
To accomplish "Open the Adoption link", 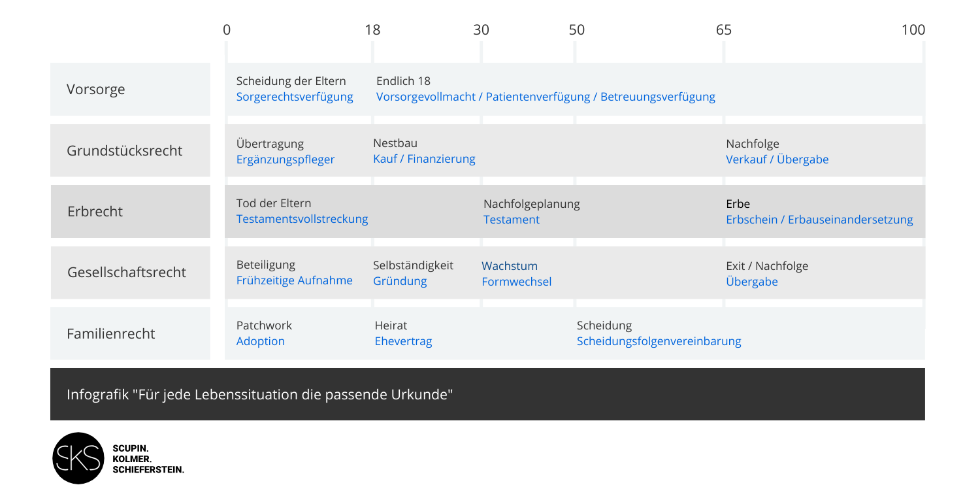I will 260,341.
